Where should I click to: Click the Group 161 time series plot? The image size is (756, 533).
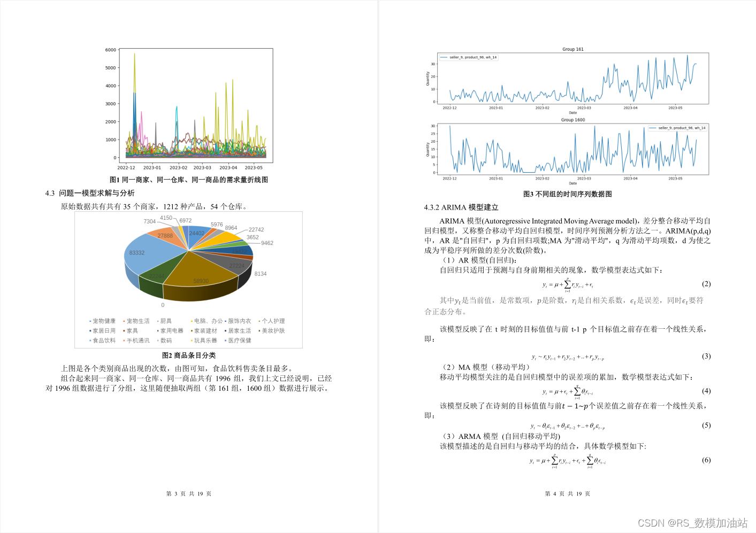click(573, 78)
